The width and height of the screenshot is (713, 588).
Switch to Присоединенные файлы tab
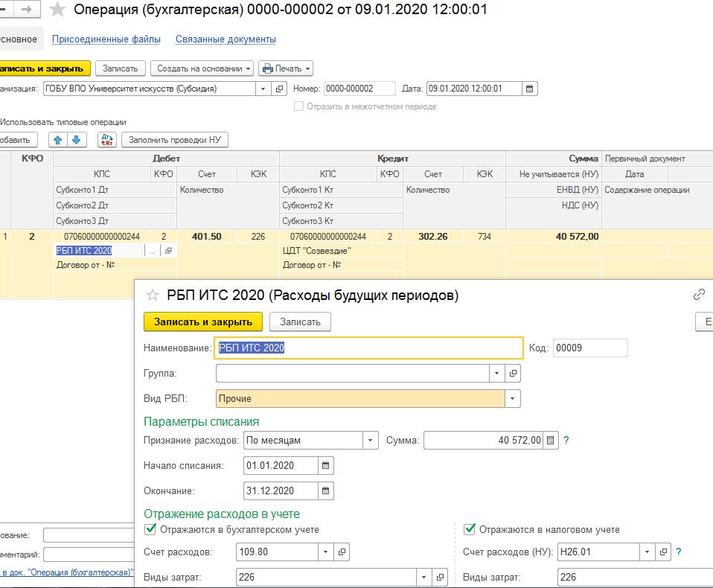(x=106, y=39)
